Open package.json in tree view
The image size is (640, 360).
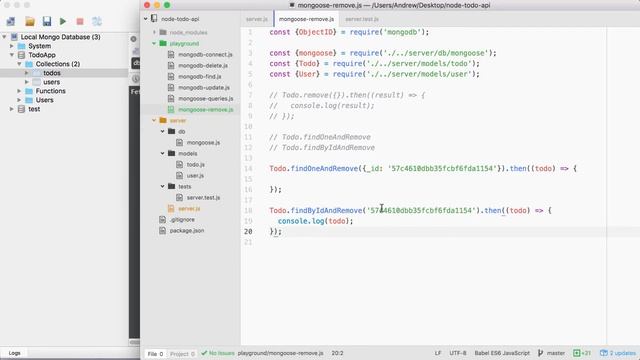(x=187, y=231)
